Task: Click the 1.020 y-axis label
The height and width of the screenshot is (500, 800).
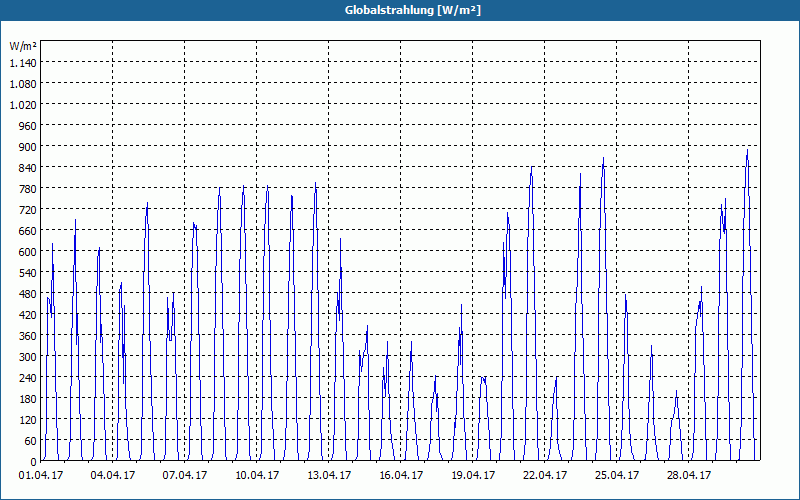Action: [x=23, y=105]
